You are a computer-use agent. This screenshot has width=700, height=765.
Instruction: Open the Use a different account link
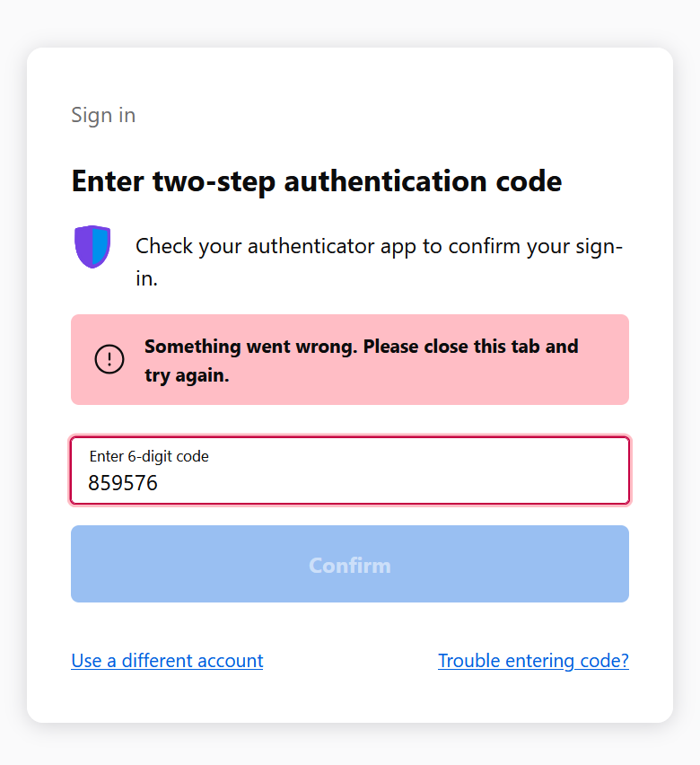(x=167, y=661)
